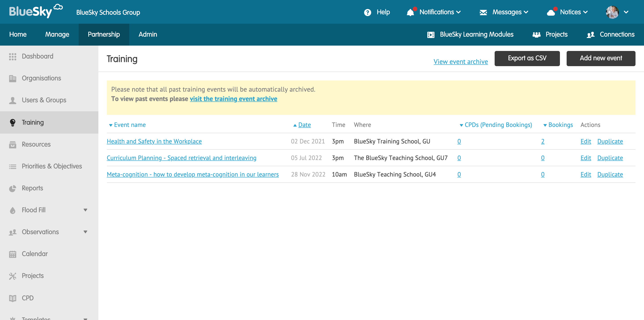Screen dimensions: 644x320
Task: Click the Dashboard grid icon in sidebar
Action: [x=13, y=57]
